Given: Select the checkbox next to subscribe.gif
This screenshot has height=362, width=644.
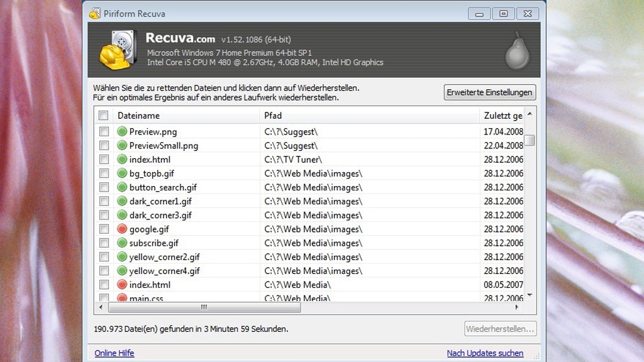Looking at the screenshot, I should (104, 243).
